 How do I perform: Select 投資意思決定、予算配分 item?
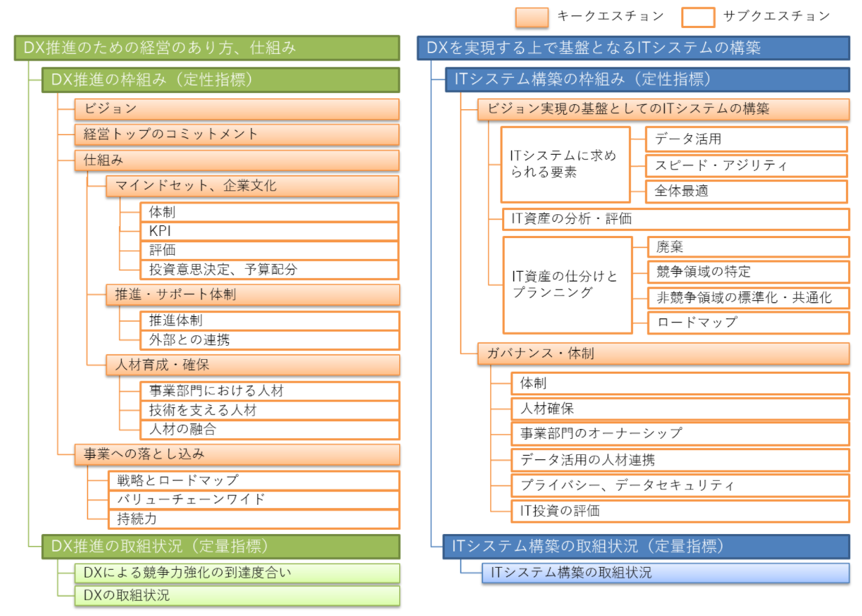(x=269, y=269)
